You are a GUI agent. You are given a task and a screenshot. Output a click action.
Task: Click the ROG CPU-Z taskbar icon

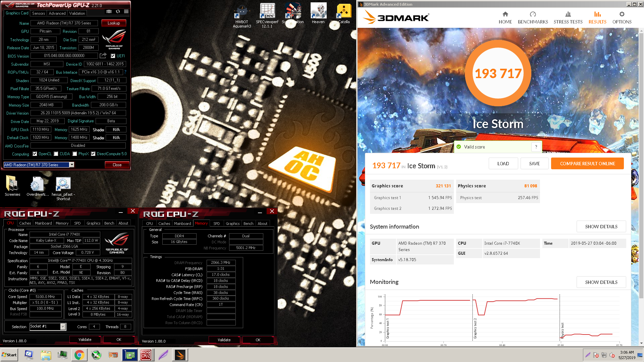point(146,355)
